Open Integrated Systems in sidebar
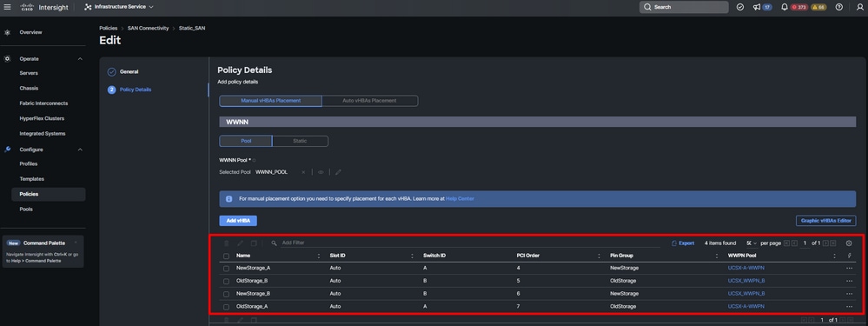Viewport: 868px width, 326px height. [x=42, y=133]
